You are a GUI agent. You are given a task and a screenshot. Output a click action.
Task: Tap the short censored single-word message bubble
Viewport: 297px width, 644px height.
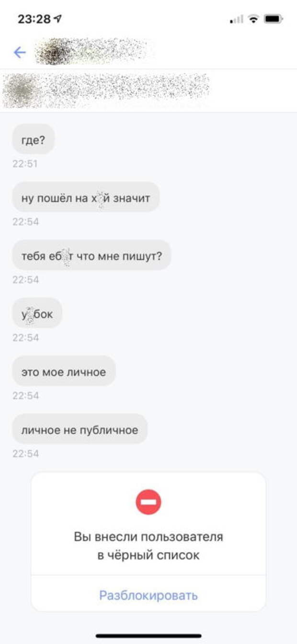click(37, 313)
